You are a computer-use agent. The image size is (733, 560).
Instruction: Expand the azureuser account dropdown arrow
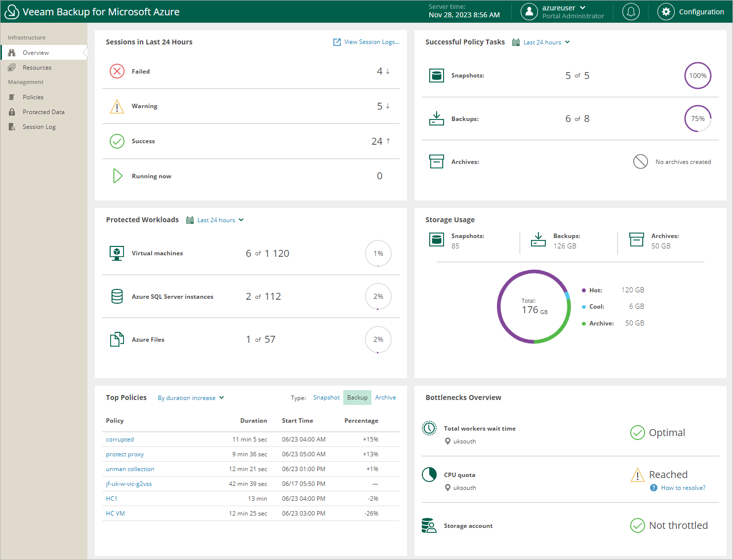583,8
